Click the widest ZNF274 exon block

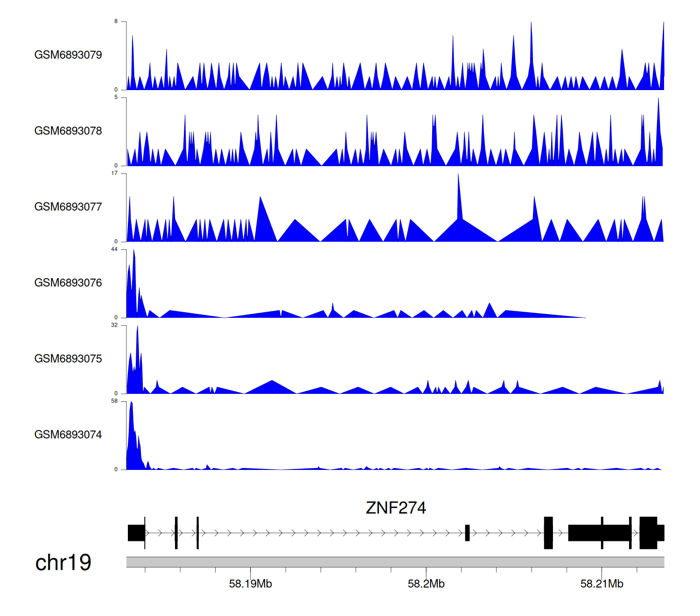599,533
